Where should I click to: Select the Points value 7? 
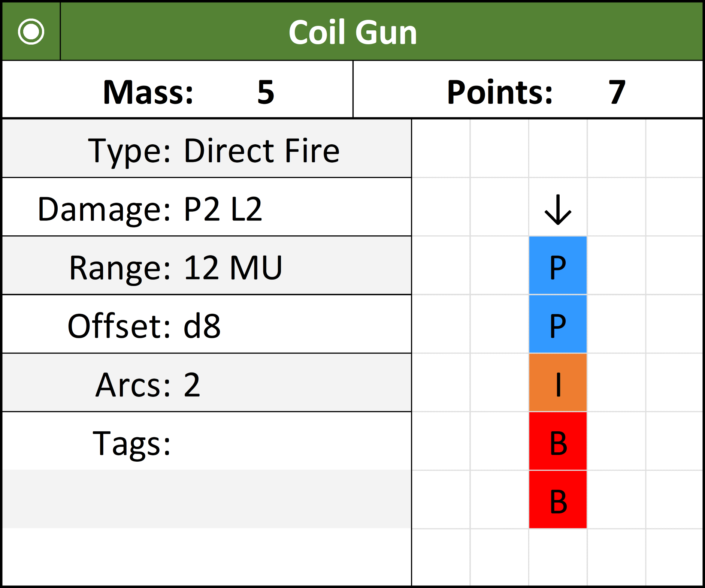click(617, 92)
